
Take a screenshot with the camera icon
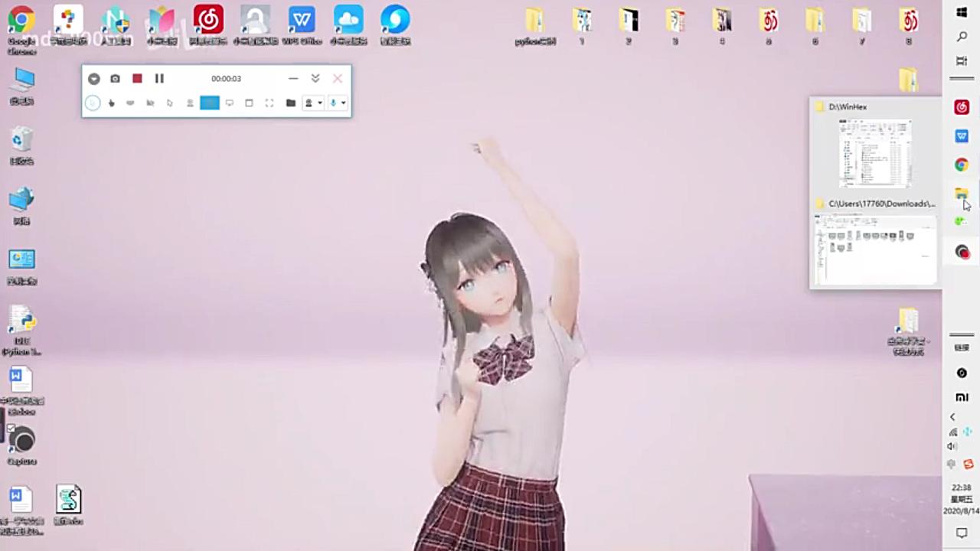tap(115, 79)
